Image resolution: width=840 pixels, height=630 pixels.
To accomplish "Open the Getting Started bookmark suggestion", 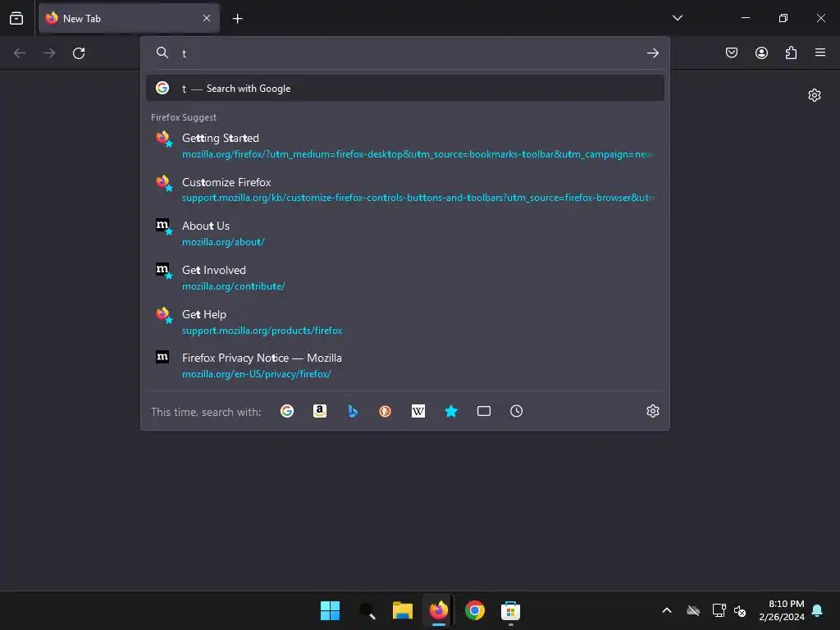I will [x=405, y=146].
